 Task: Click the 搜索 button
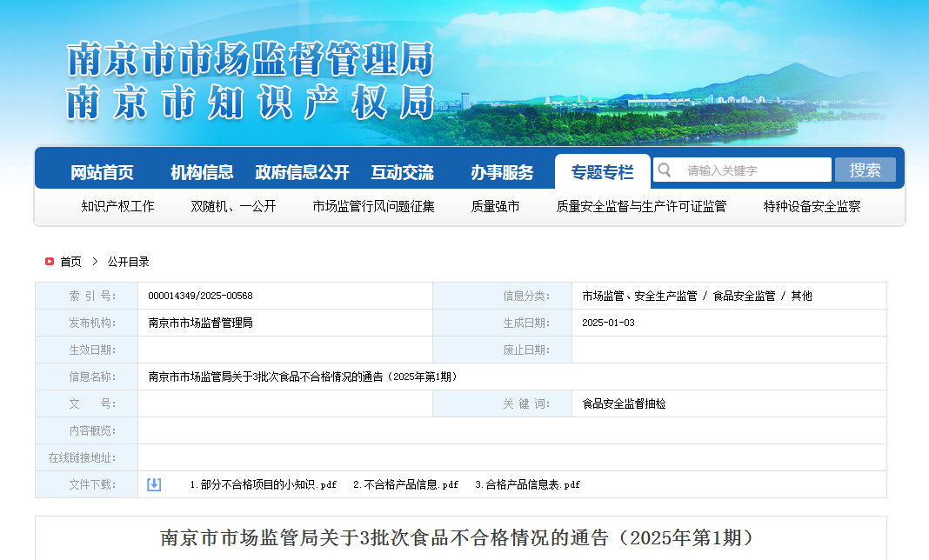click(x=865, y=170)
